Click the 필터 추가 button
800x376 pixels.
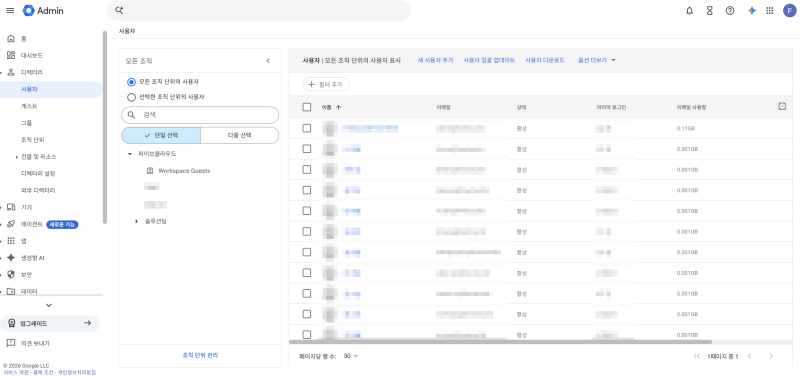(x=326, y=84)
